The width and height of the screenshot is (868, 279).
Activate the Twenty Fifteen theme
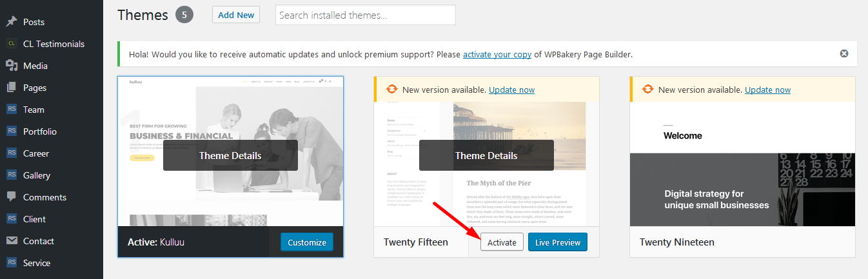[x=502, y=242]
